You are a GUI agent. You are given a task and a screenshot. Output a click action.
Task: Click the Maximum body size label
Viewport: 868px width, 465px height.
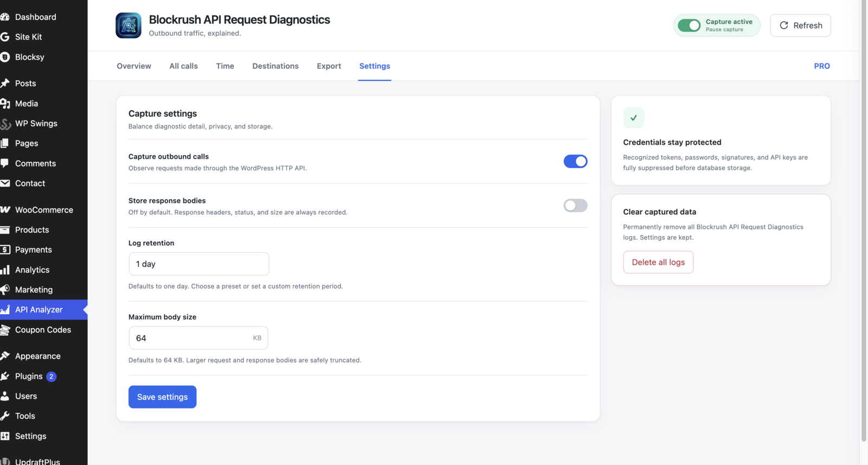tap(162, 317)
